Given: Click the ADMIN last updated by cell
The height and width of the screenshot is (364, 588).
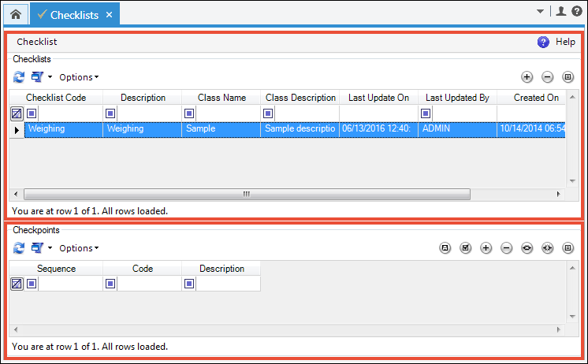Looking at the screenshot, I should 457,130.
